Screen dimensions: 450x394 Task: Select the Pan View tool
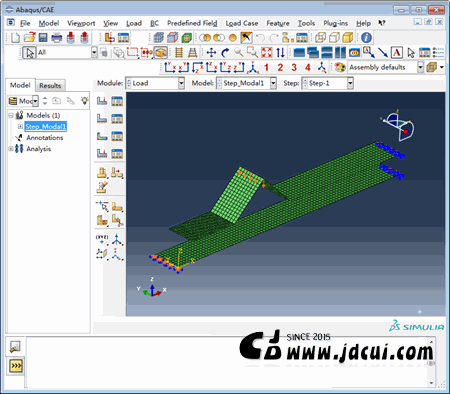[211, 52]
